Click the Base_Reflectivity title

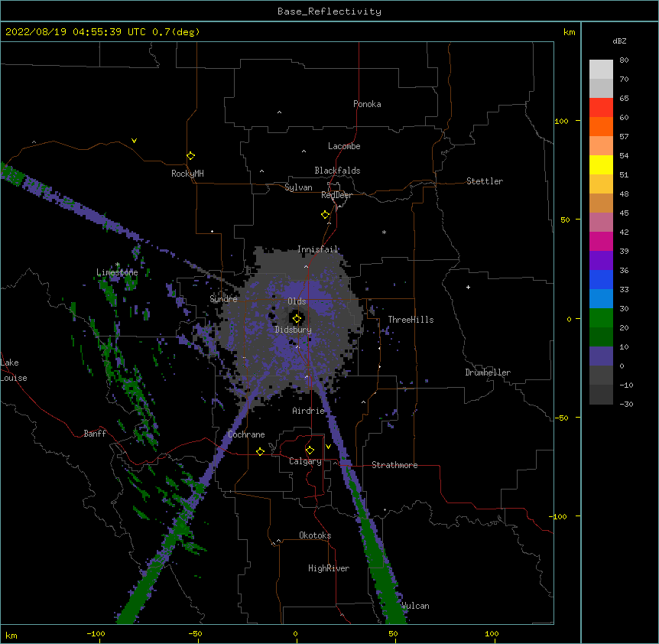click(329, 11)
